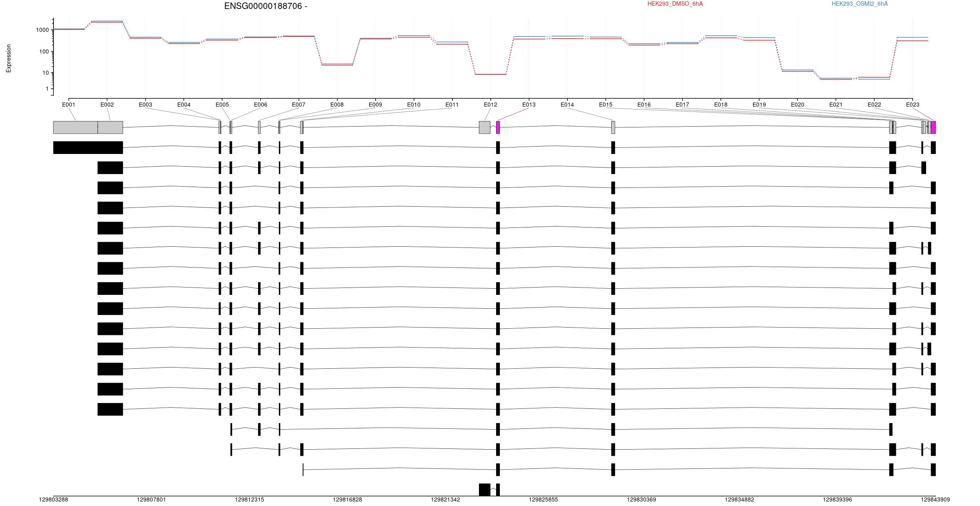Click the magenta E023 exon box in gene model
The width and height of the screenshot is (980, 506).
point(933,127)
